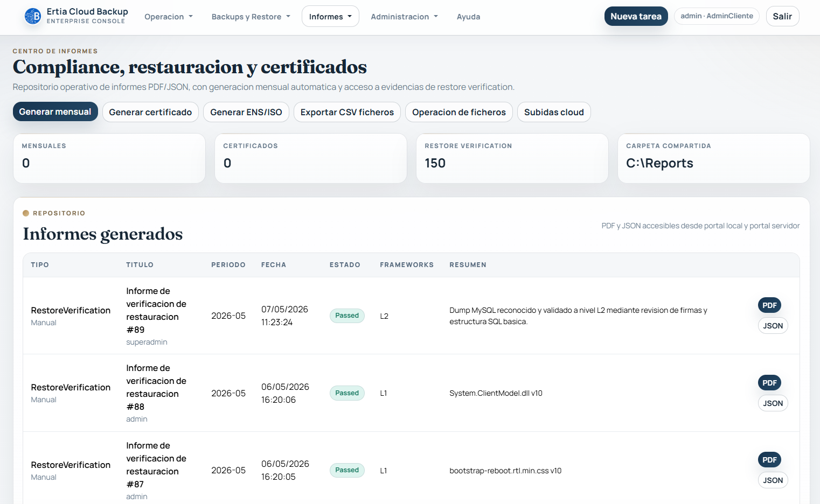
Task: Select the Certificados stat card
Action: [x=311, y=158]
